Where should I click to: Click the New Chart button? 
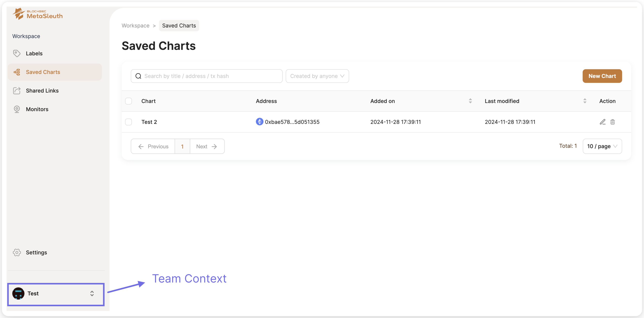click(x=602, y=76)
